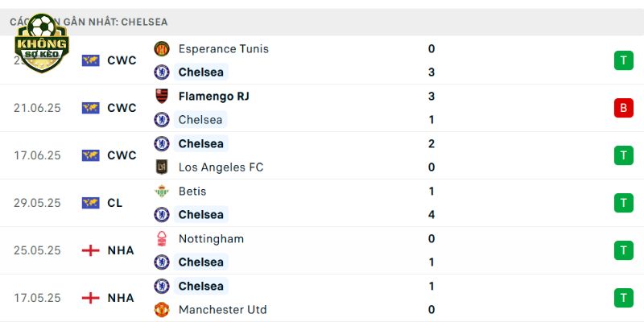Click the red B result badge

(623, 108)
